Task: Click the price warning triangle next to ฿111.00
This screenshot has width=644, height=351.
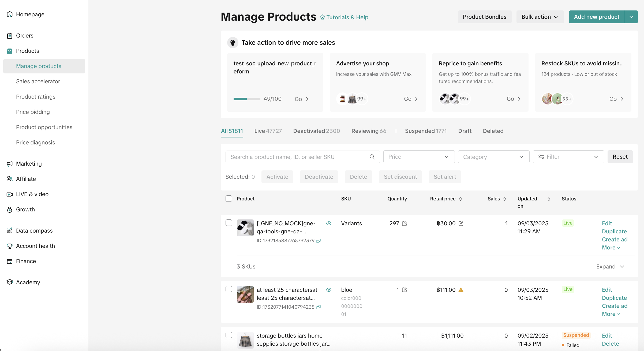Action: tap(461, 290)
